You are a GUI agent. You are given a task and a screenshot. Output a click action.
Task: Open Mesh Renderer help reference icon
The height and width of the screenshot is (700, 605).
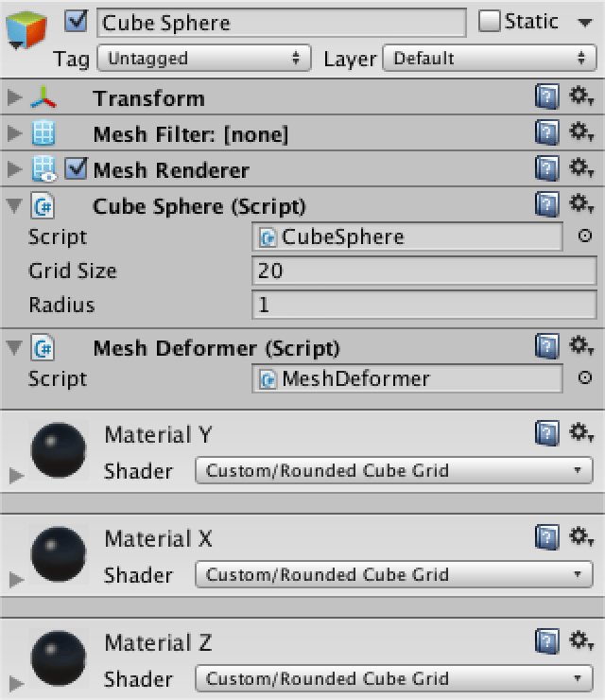click(x=547, y=168)
